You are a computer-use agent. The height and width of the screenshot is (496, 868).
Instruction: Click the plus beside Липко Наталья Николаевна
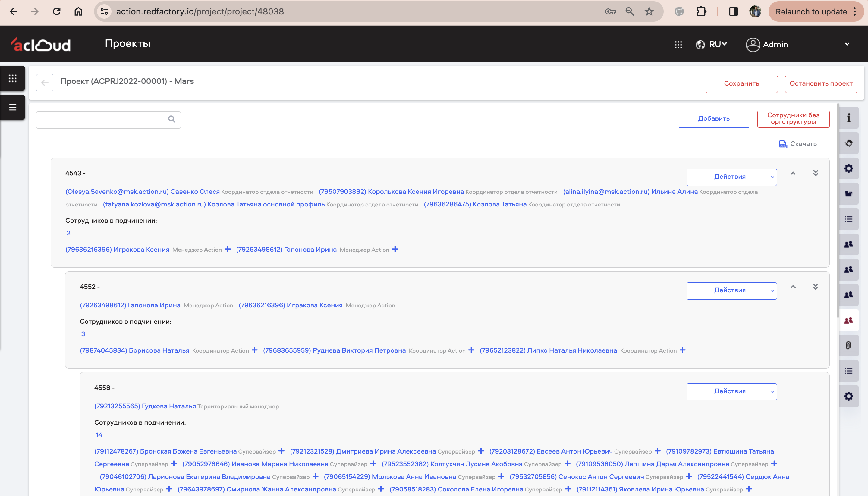[682, 350]
